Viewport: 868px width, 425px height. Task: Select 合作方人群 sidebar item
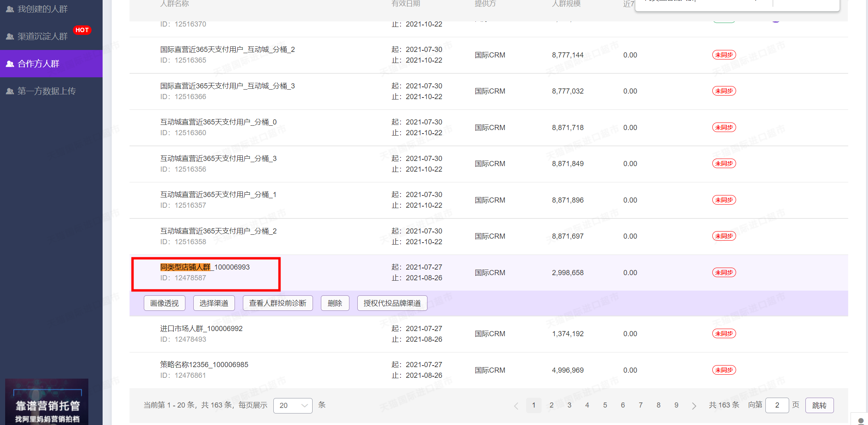point(51,63)
